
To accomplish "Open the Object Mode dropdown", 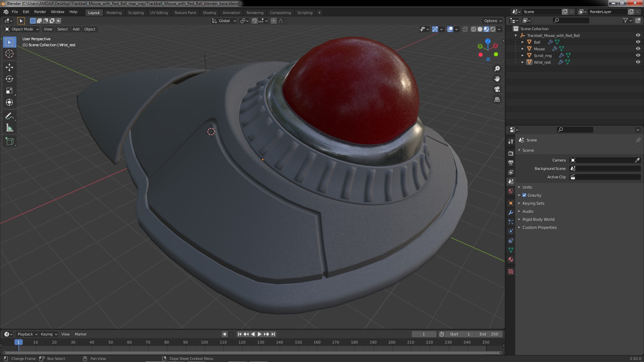I will tap(22, 29).
